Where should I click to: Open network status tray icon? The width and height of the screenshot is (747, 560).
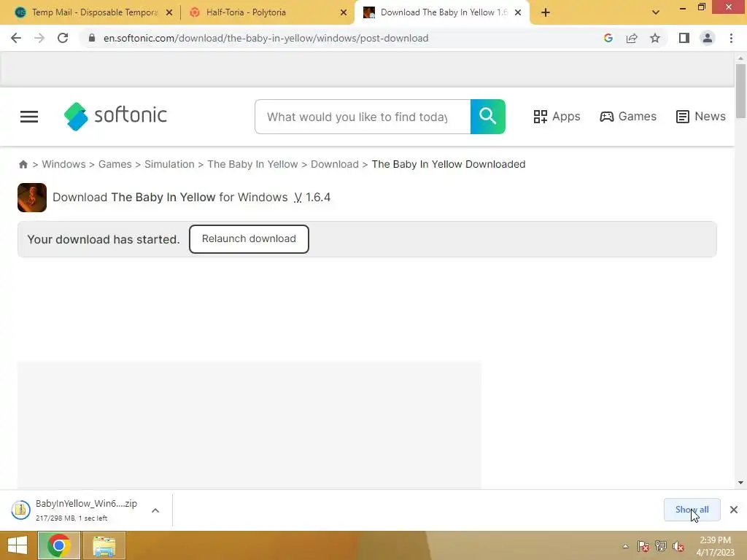point(661,546)
